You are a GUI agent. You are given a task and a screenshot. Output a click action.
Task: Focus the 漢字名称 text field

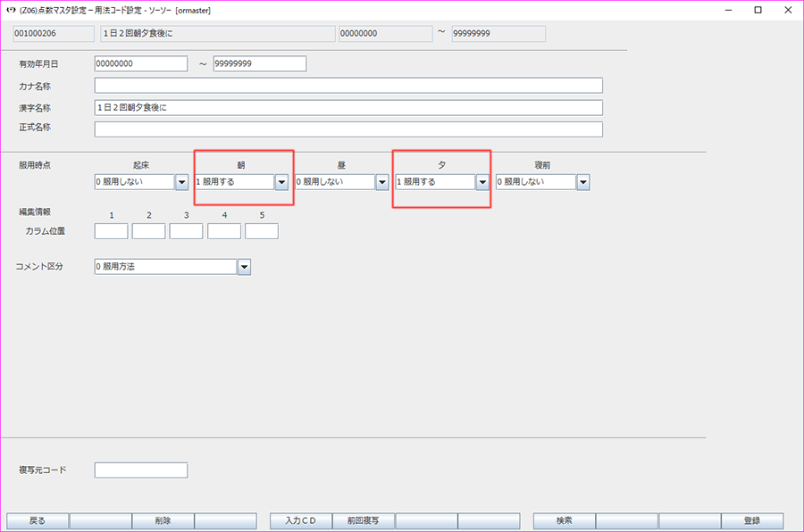point(348,107)
